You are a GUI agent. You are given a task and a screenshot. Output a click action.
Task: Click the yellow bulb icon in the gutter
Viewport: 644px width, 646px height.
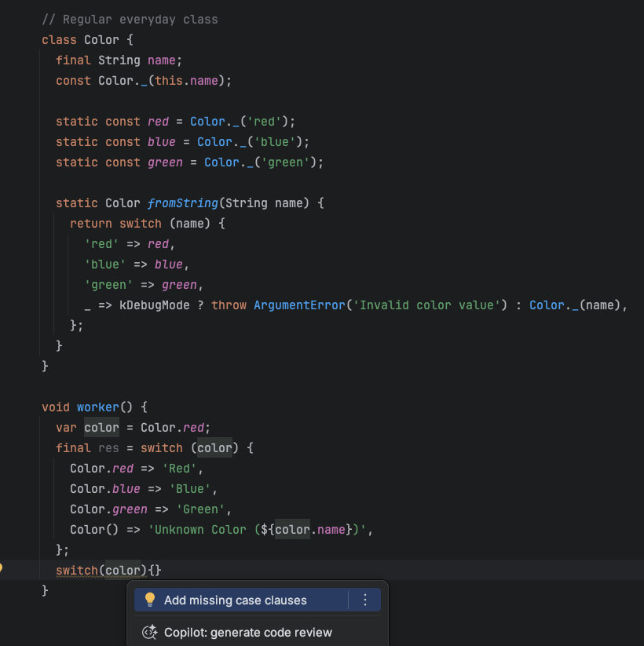(x=1, y=568)
